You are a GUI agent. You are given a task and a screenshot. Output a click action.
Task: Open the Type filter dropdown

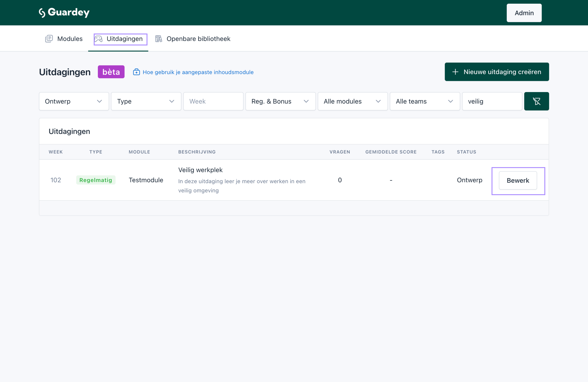pyautogui.click(x=146, y=101)
